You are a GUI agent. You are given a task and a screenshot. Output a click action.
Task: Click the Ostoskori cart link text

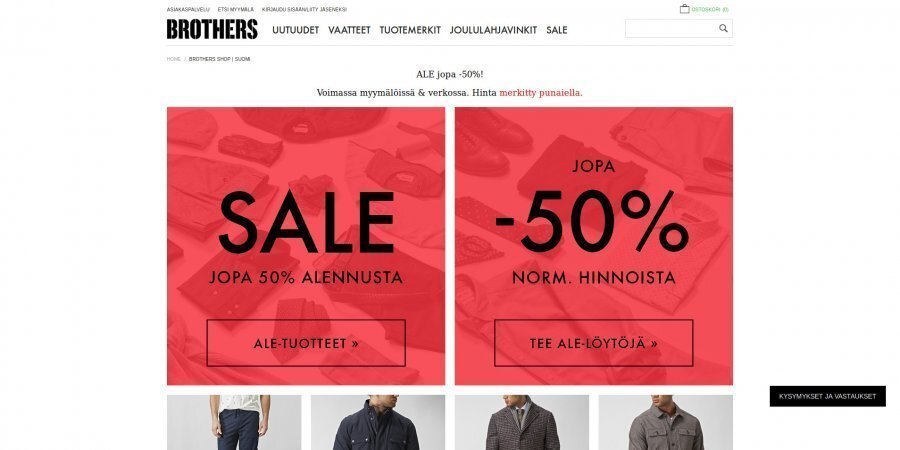point(709,10)
